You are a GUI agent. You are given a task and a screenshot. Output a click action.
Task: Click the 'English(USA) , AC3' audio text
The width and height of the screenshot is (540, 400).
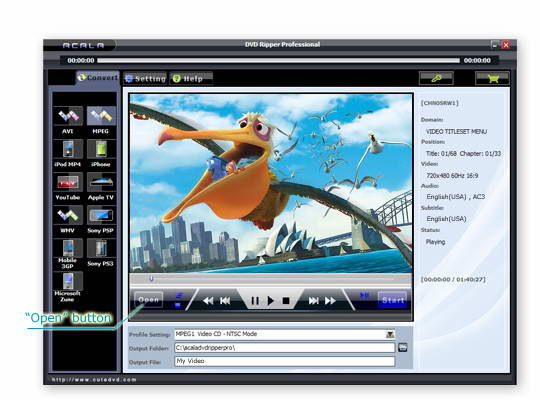tap(455, 197)
